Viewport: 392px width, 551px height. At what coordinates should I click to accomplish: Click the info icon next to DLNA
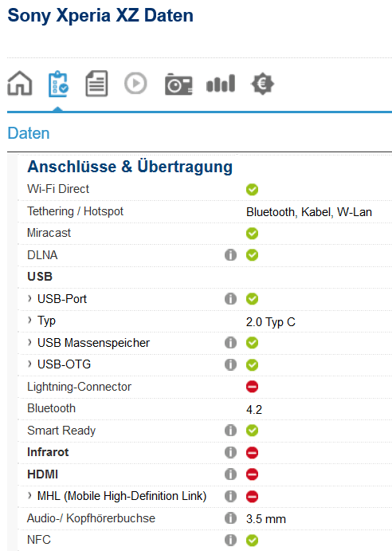coord(230,254)
